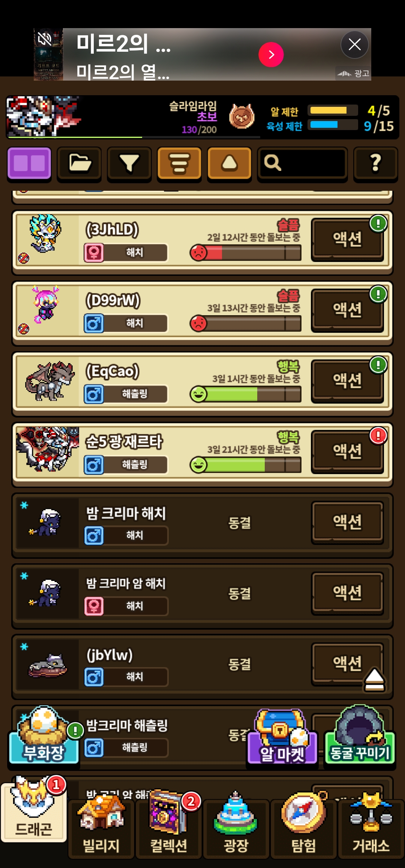The height and width of the screenshot is (868, 405).
Task: Open the 알 마켓 treasure chest icon
Action: pyautogui.click(x=282, y=737)
